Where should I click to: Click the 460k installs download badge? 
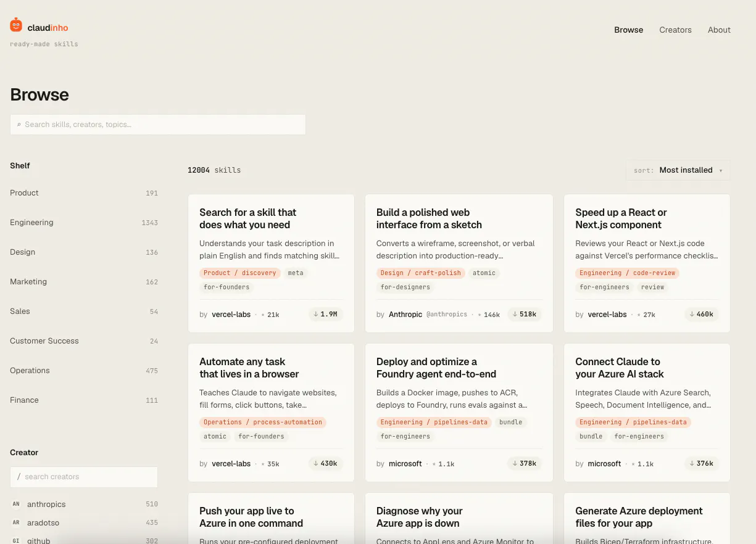click(702, 314)
